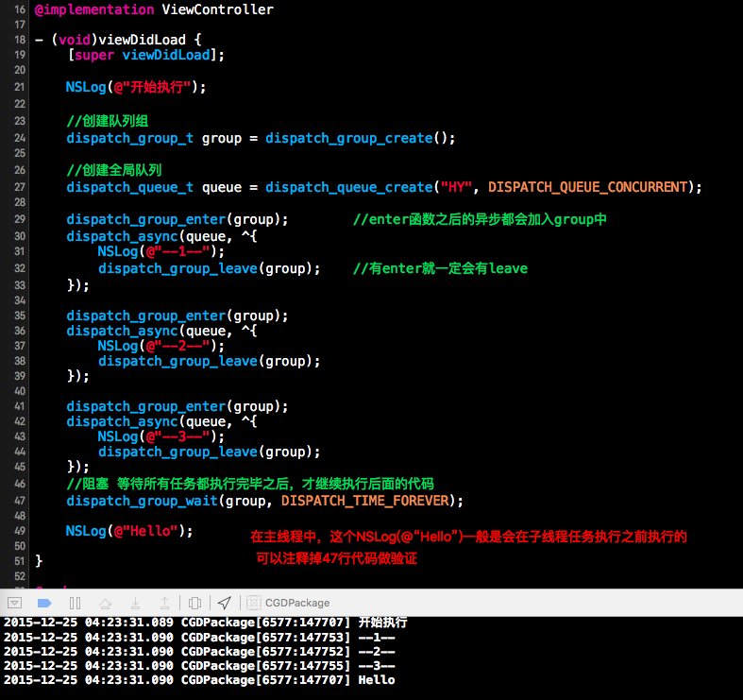Click console log line ending --3--
The width and height of the screenshot is (743, 700).
[199, 666]
